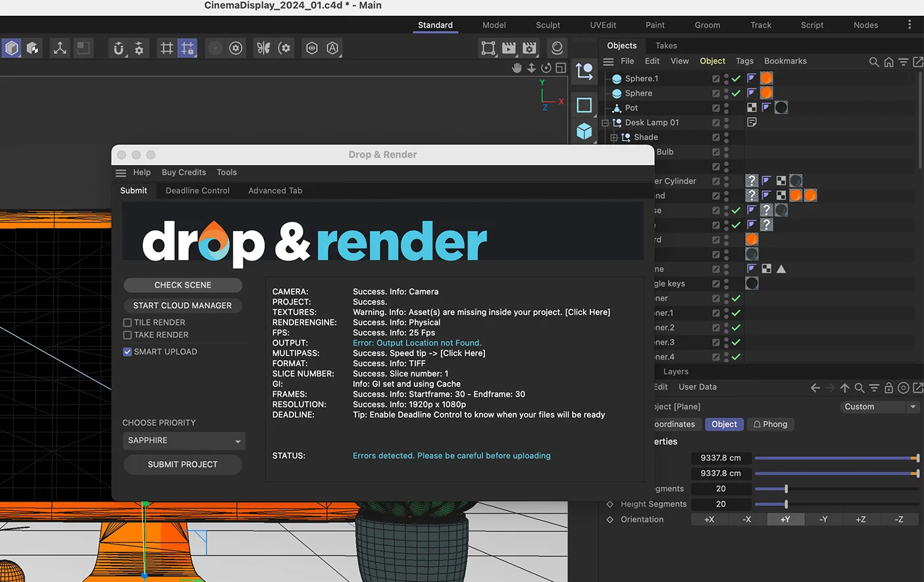Switch to the Deadline Control tab

point(197,191)
